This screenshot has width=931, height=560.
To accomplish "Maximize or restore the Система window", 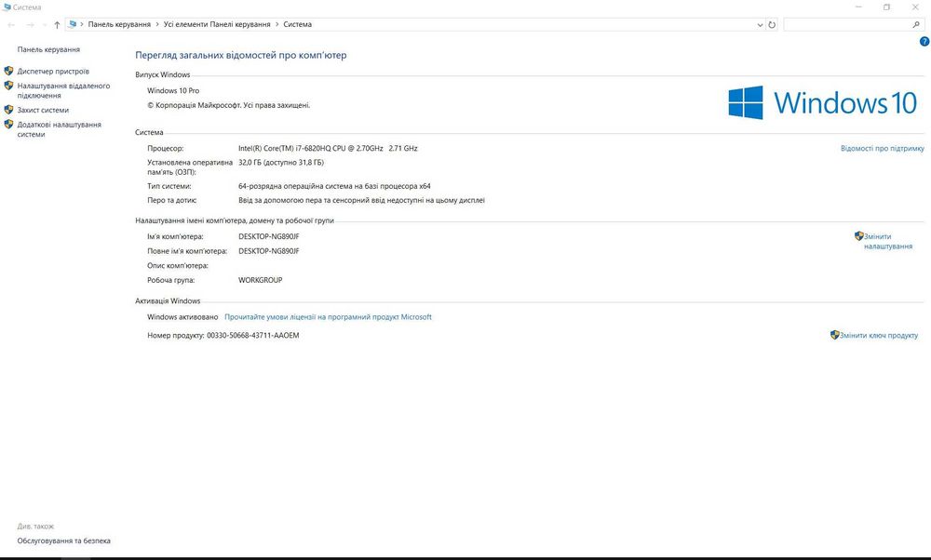I will tap(886, 7).
